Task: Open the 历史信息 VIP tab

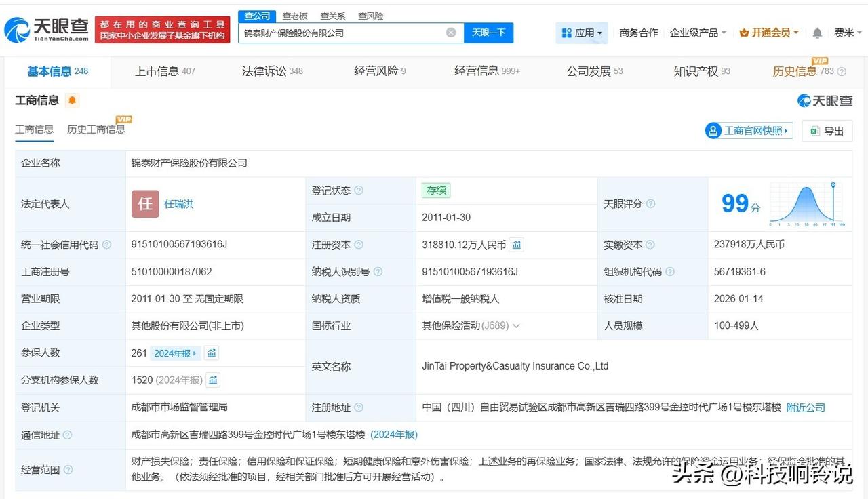Action: [x=804, y=71]
